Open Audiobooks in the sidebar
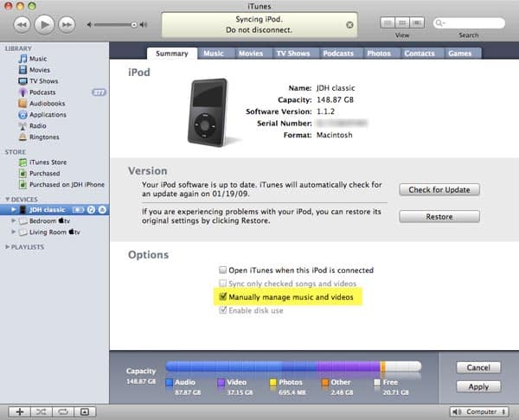This screenshot has width=519, height=420. 47,104
